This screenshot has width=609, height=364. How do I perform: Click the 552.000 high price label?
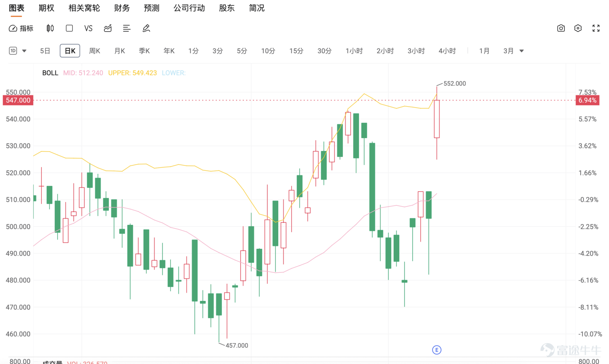454,84
